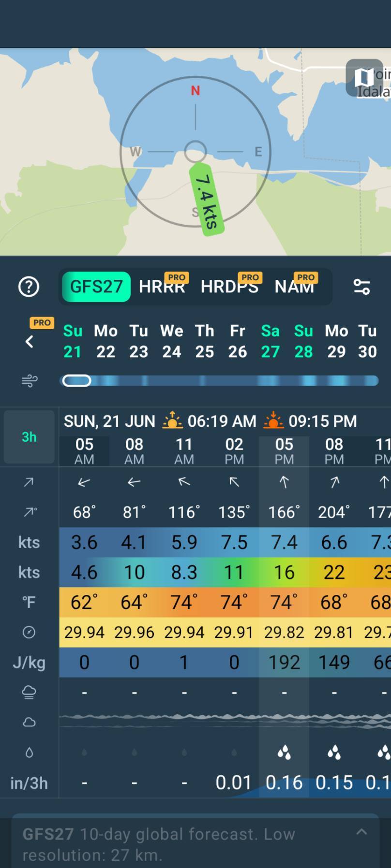Tap the wind gust kts row label
Viewport: 391px width, 868px height.
coord(29,572)
